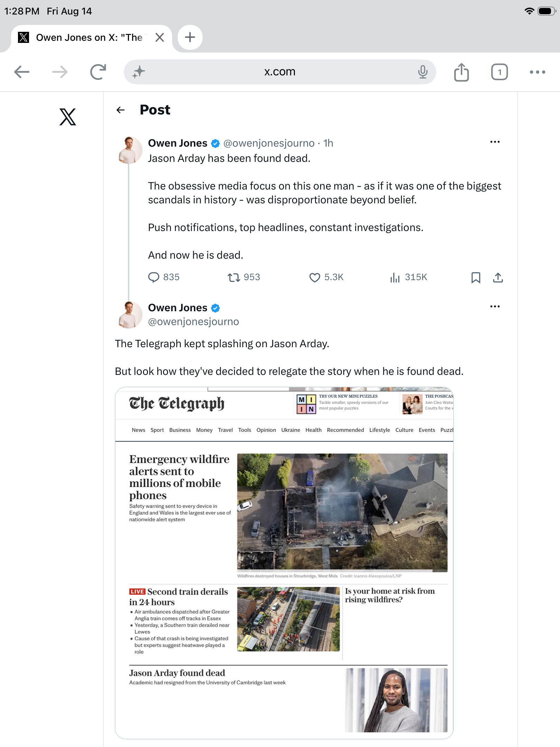Go back using the Post header arrow
Screen dimensions: 560x747
click(120, 110)
